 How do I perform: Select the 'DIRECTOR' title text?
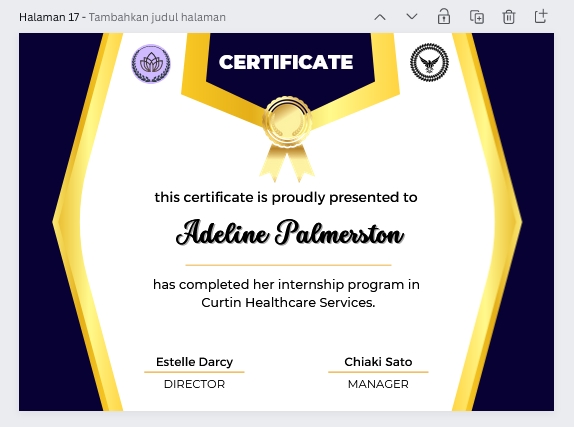194,384
